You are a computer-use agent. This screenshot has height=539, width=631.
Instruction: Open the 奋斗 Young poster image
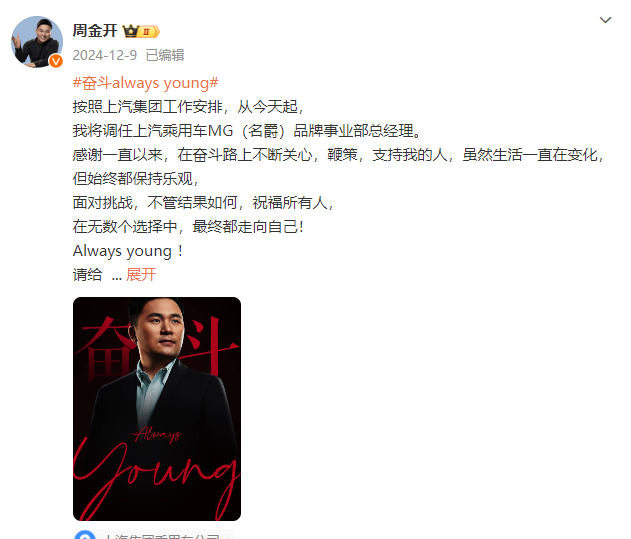(157, 409)
